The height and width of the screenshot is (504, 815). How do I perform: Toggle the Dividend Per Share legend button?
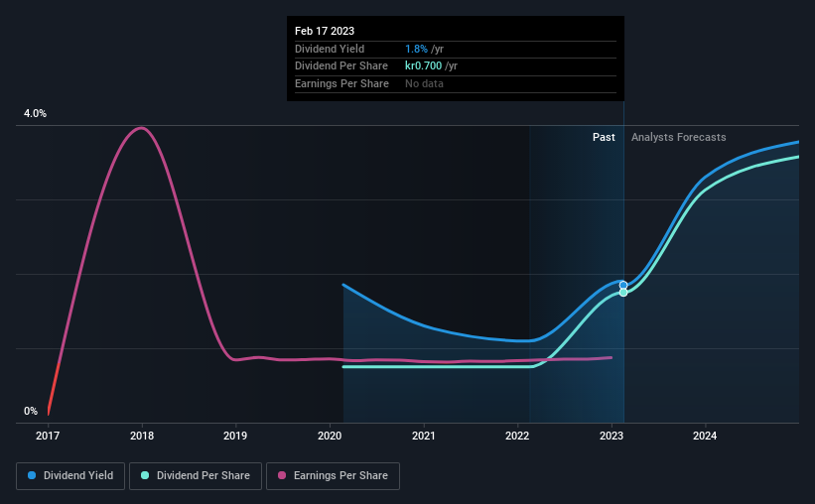196,476
